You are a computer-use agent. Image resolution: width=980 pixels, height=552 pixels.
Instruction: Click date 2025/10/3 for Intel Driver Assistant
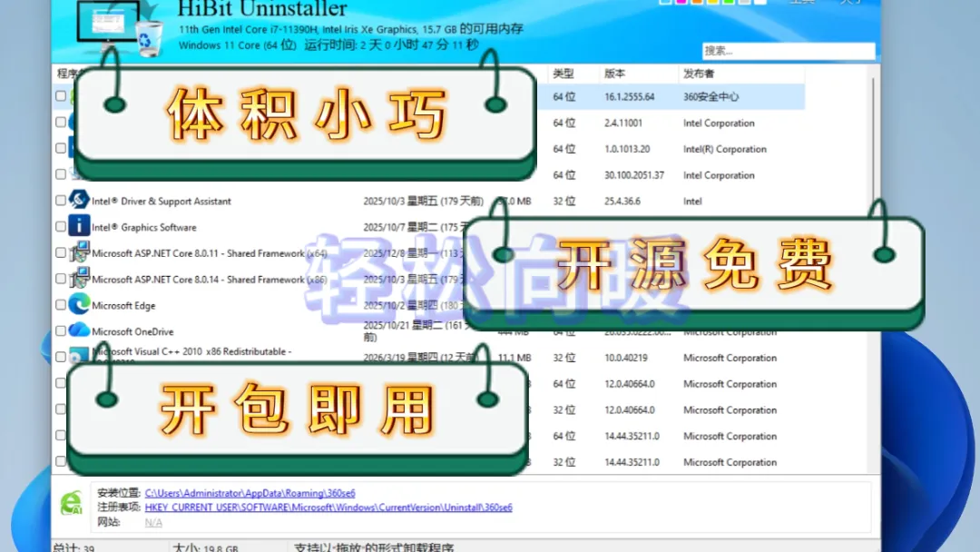point(424,202)
